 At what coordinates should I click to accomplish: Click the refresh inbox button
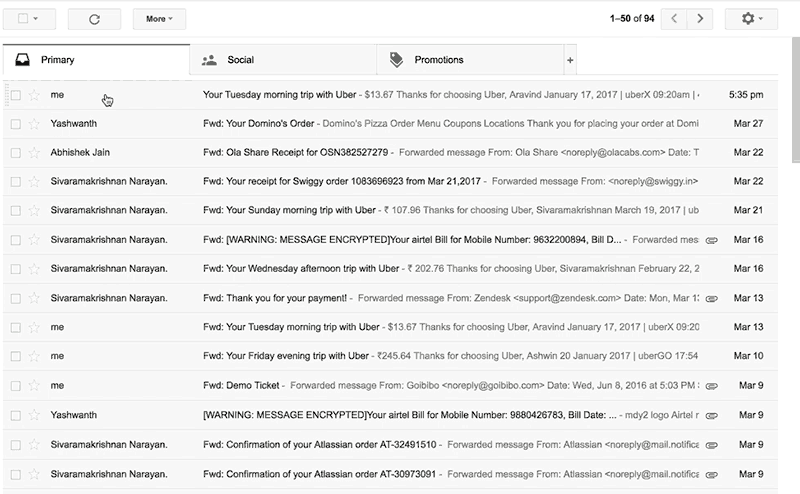click(94, 19)
